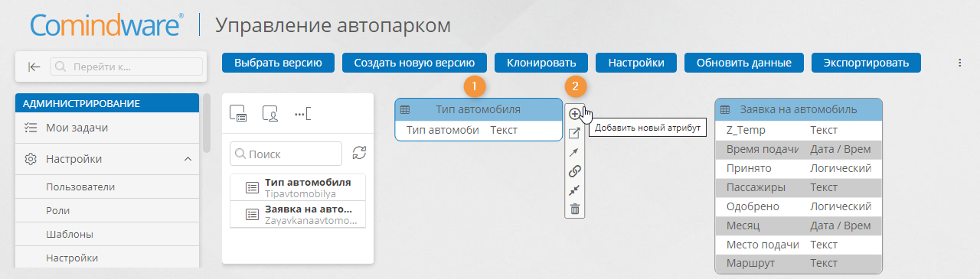Select the Z_Temp attribute row
The image size is (980, 279).
(x=799, y=130)
